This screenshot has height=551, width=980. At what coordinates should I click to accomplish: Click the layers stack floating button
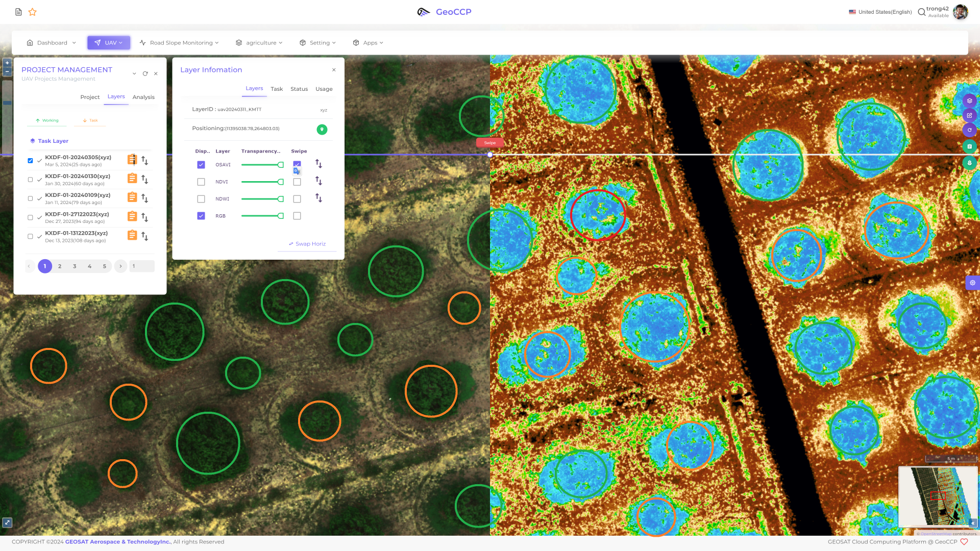click(969, 101)
